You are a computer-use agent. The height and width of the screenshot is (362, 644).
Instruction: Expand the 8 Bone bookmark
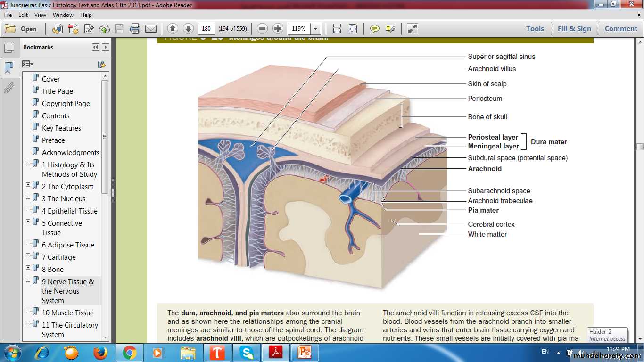(28, 268)
